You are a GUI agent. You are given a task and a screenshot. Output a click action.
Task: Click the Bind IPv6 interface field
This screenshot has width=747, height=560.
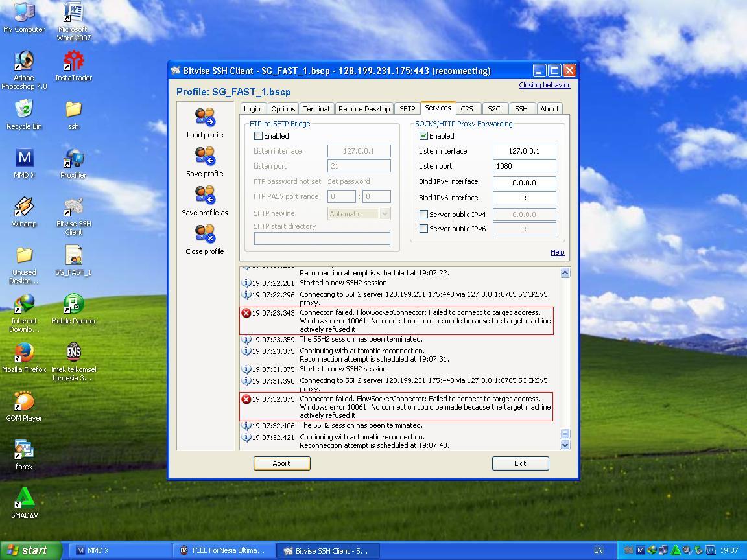(524, 198)
